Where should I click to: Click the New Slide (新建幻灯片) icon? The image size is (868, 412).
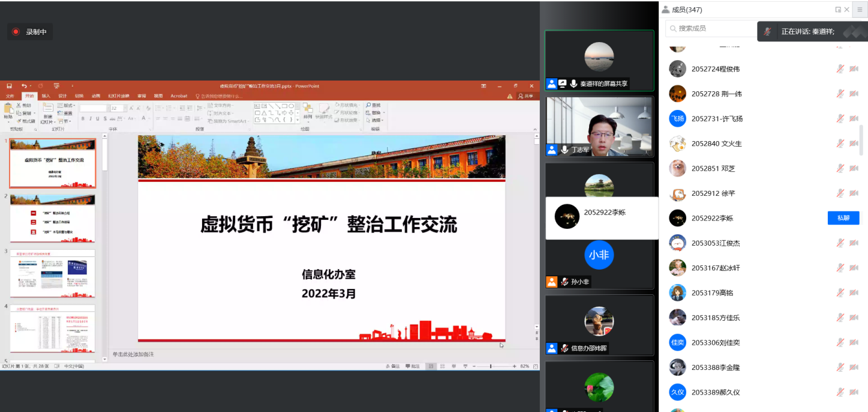47,110
